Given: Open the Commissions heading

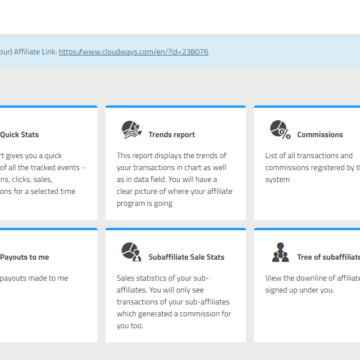Looking at the screenshot, I should pos(320,135).
